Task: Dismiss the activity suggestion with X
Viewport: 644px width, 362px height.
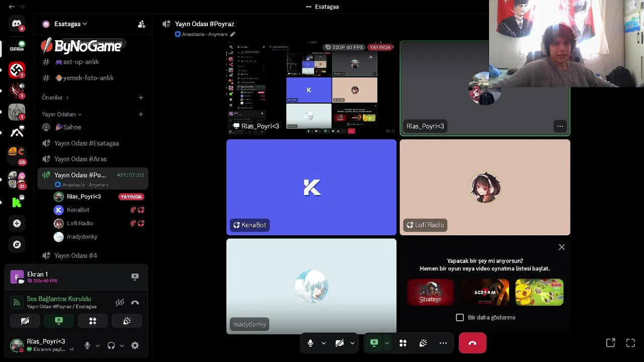Action: pos(561,247)
